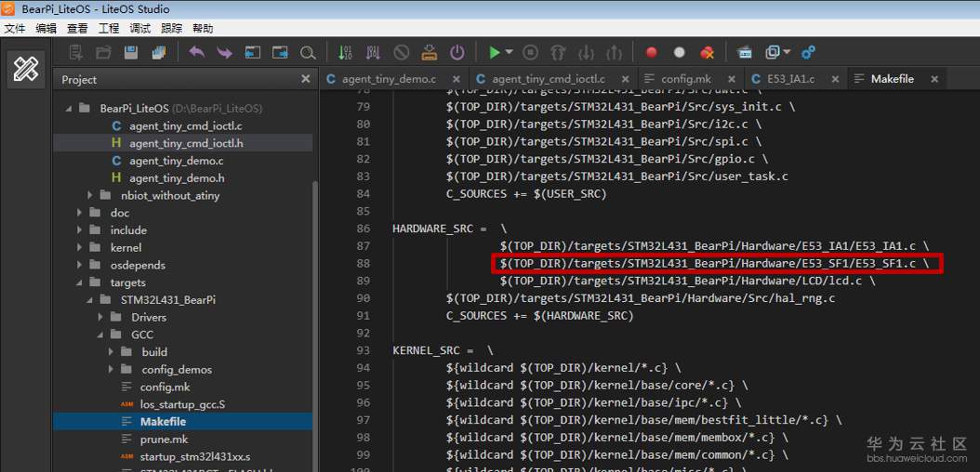Open the 帮助 menu
This screenshot has height=472, width=980.
click(203, 28)
